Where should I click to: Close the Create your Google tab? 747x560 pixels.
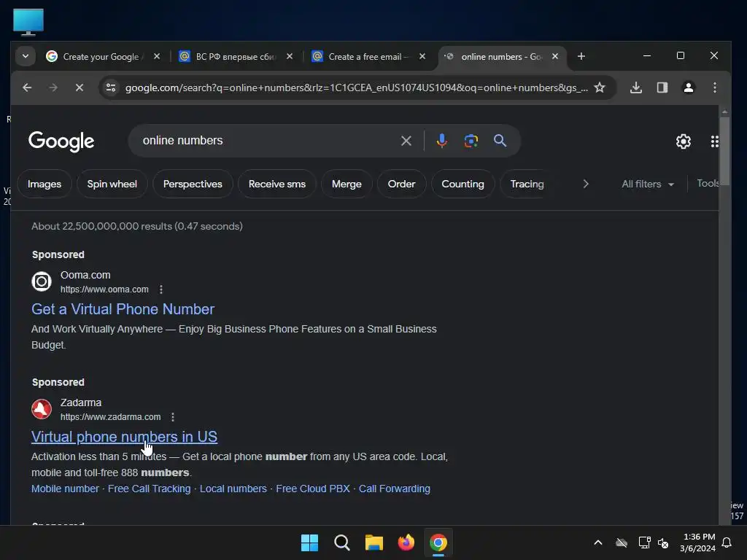click(157, 57)
